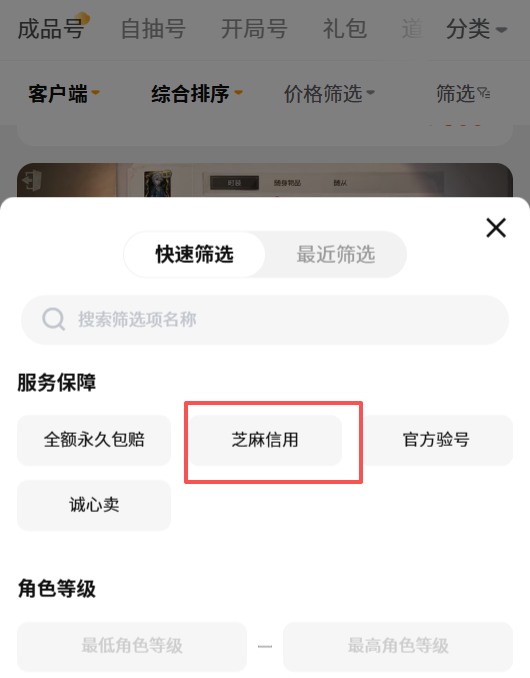Close the filter panel with X icon
Viewport: 530px width, 678px height.
496,228
